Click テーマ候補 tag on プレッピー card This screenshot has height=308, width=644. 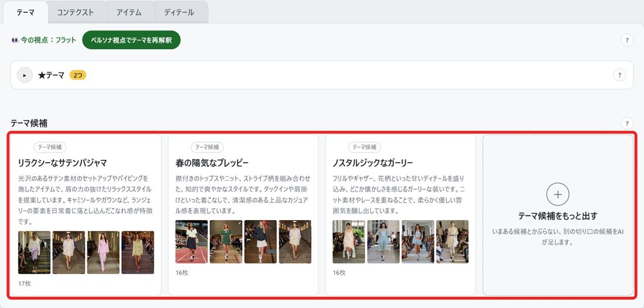[x=207, y=147]
